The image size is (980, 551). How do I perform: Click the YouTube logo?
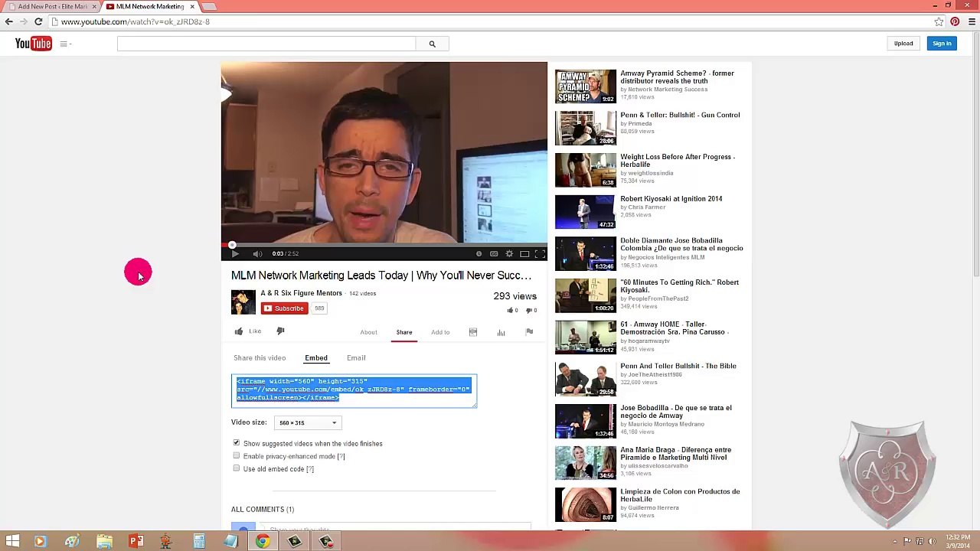[33, 44]
